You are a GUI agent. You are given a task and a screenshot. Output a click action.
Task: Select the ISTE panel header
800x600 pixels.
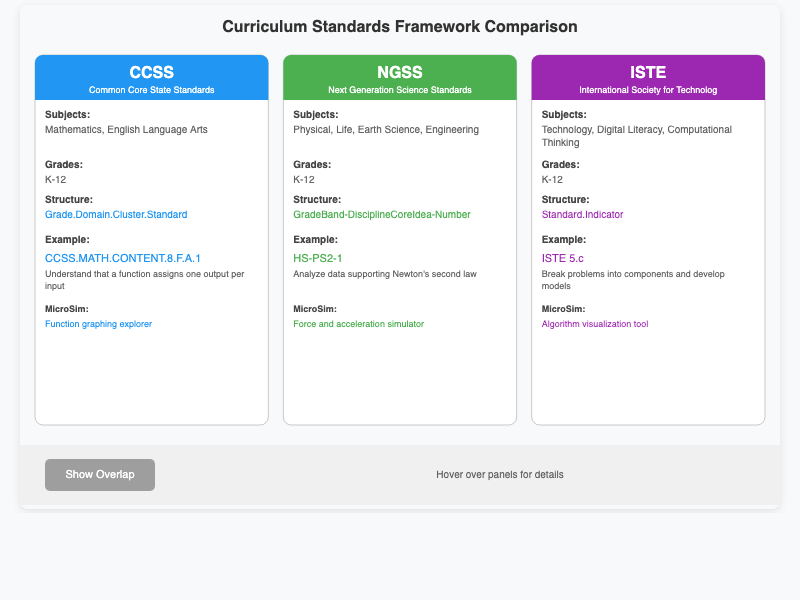pos(647,71)
